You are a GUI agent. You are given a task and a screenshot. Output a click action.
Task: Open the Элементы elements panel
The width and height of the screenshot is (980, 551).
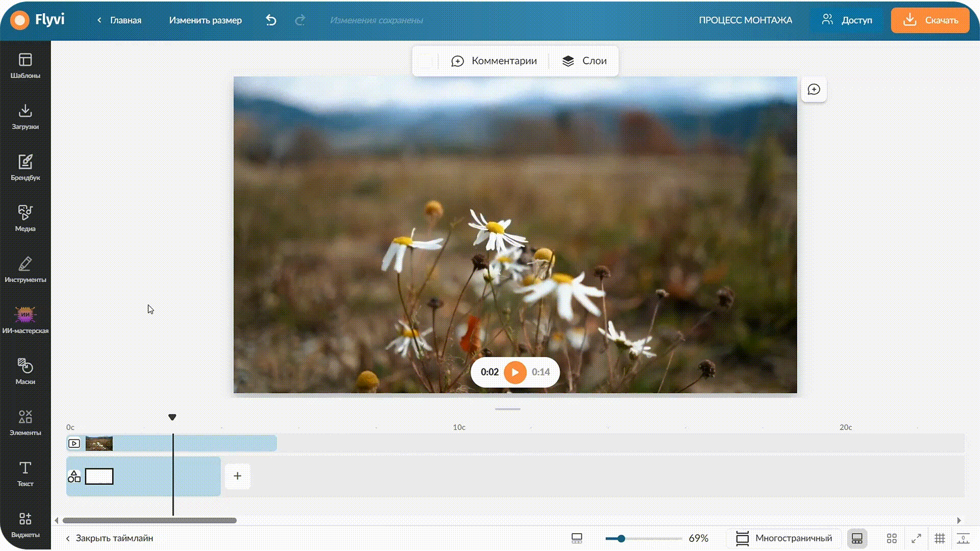pos(25,423)
